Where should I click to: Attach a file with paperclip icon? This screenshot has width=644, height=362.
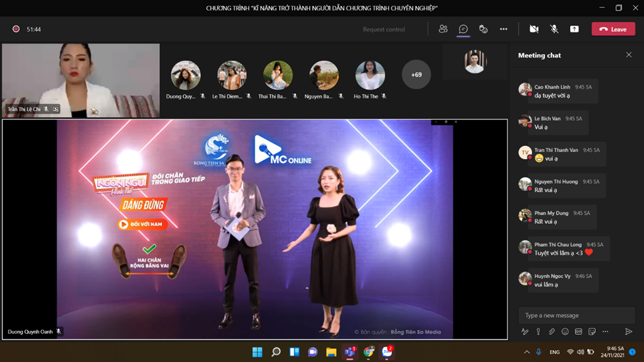(552, 332)
